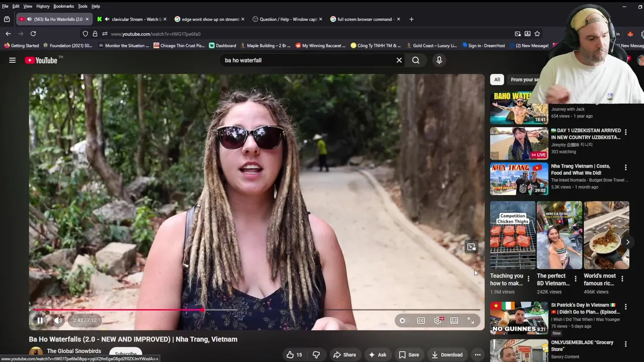Open options for 'Teaching you how to mak...' short
The height and width of the screenshot is (362, 644).
click(528, 279)
